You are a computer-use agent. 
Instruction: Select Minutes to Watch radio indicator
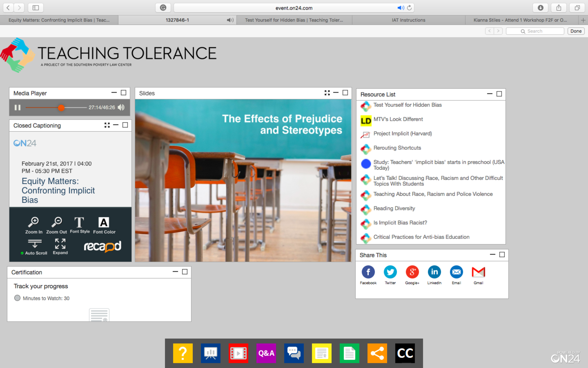pos(17,298)
